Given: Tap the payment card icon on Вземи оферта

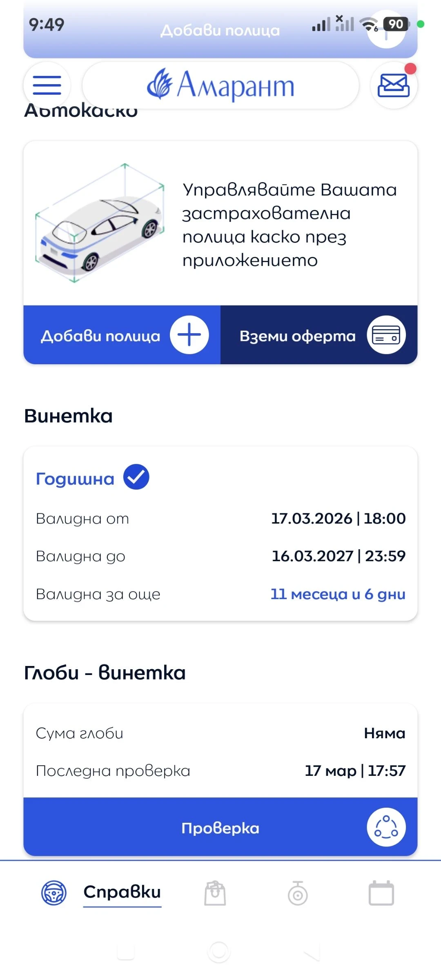Looking at the screenshot, I should pyautogui.click(x=386, y=335).
